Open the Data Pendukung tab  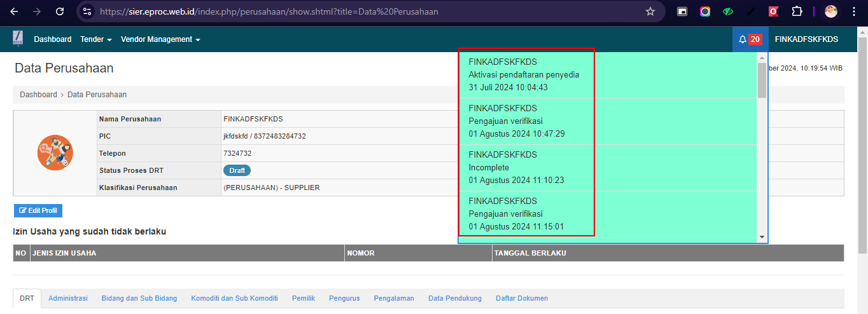click(x=455, y=298)
